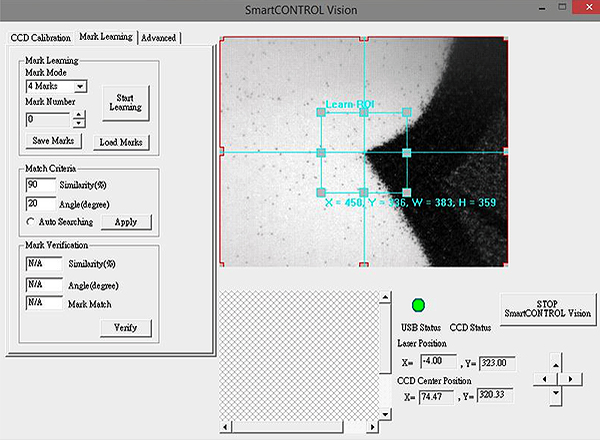Click the Verify button

[125, 327]
